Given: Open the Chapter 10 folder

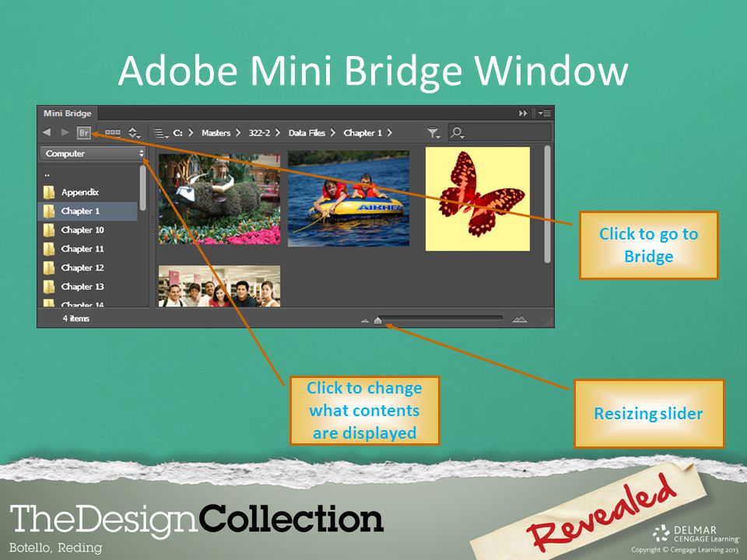Looking at the screenshot, I should click(x=88, y=230).
